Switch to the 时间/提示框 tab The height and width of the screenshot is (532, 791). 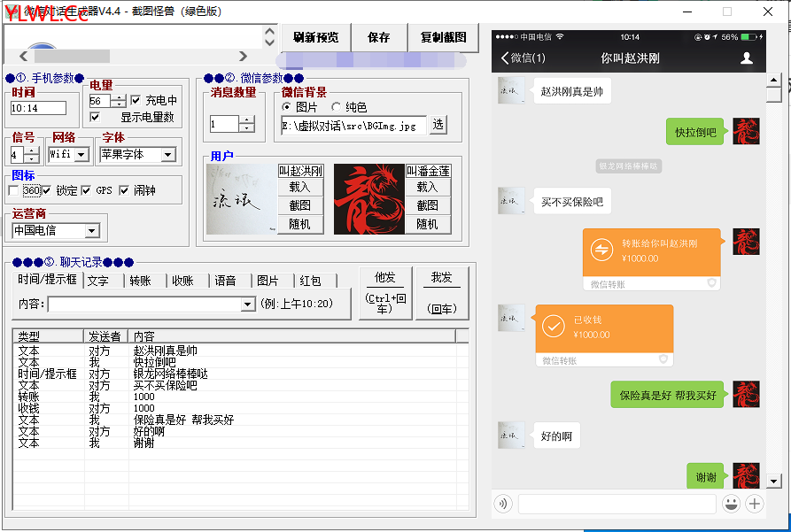48,280
